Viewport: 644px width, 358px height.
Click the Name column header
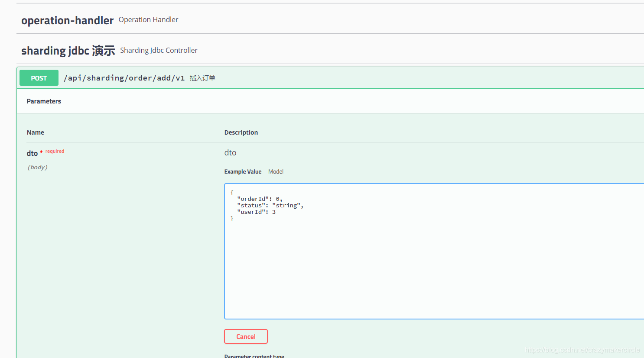pyautogui.click(x=36, y=132)
